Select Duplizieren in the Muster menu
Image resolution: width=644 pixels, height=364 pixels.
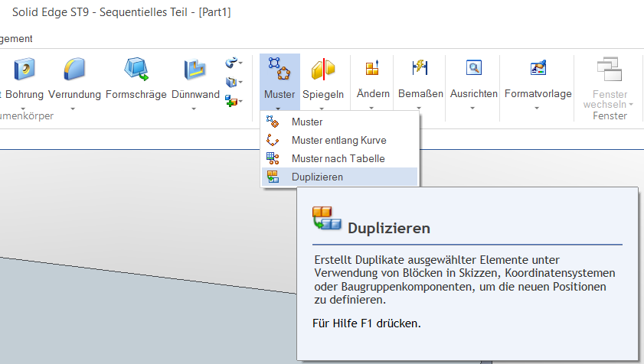(340, 177)
